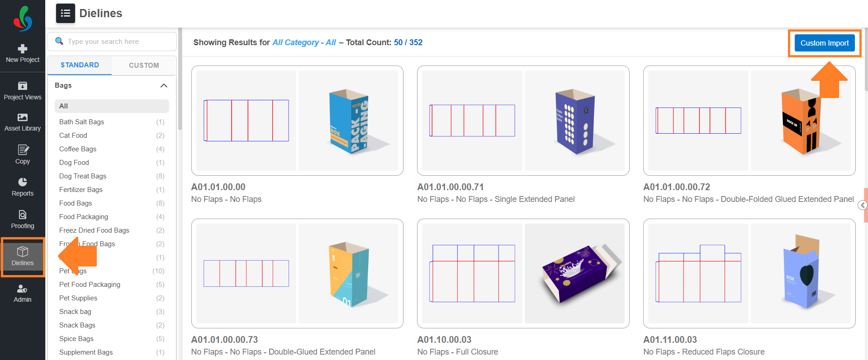Open the Admin section
The width and height of the screenshot is (868, 360).
tap(23, 293)
